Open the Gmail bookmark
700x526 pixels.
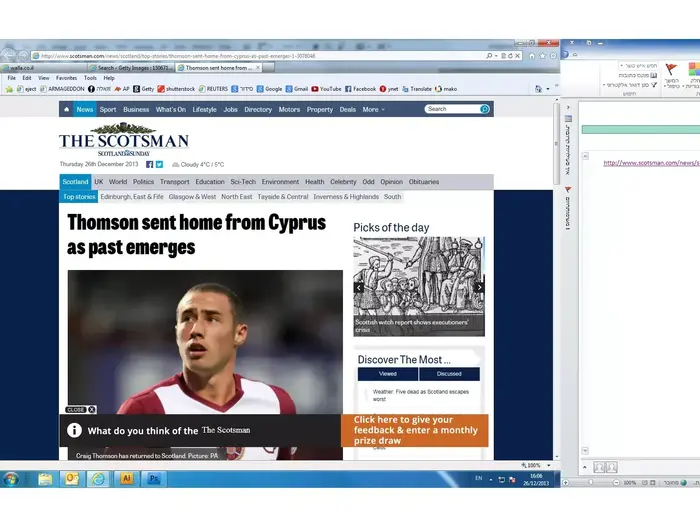coord(296,89)
